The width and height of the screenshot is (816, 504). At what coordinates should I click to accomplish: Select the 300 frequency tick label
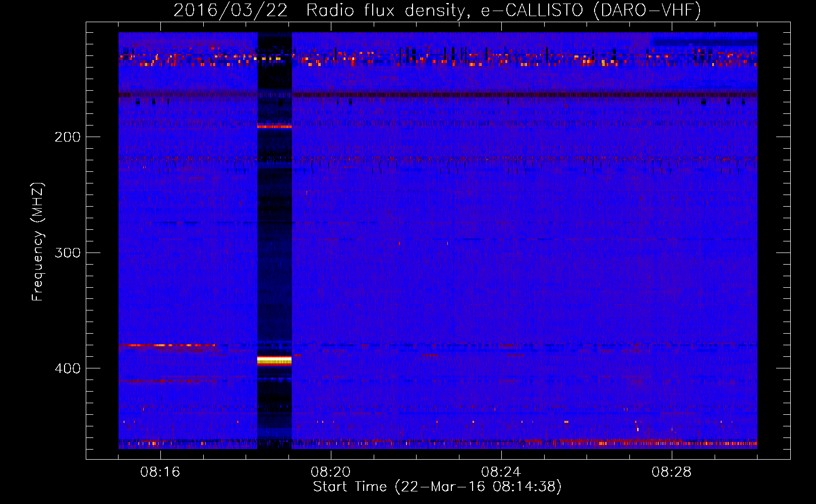tap(68, 253)
